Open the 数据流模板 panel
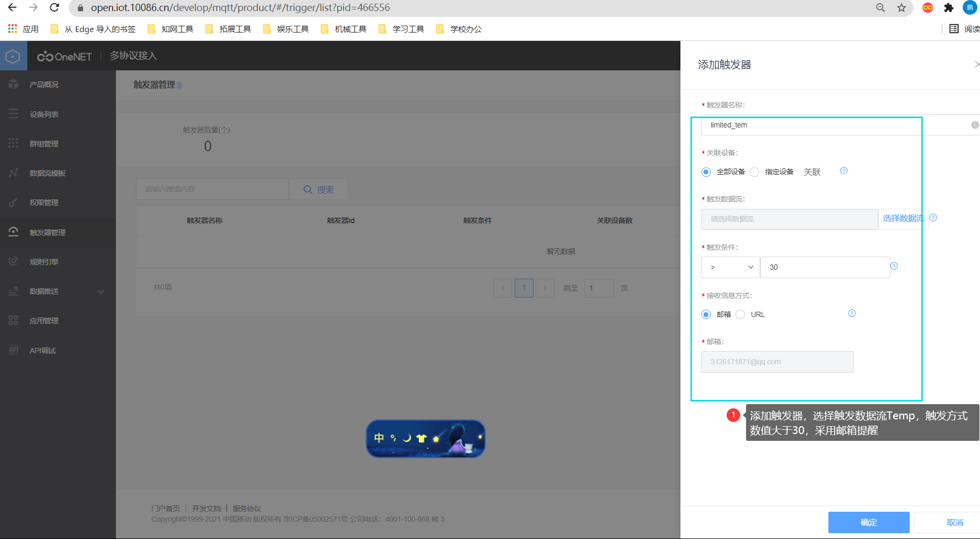The height and width of the screenshot is (539, 980). click(x=49, y=173)
